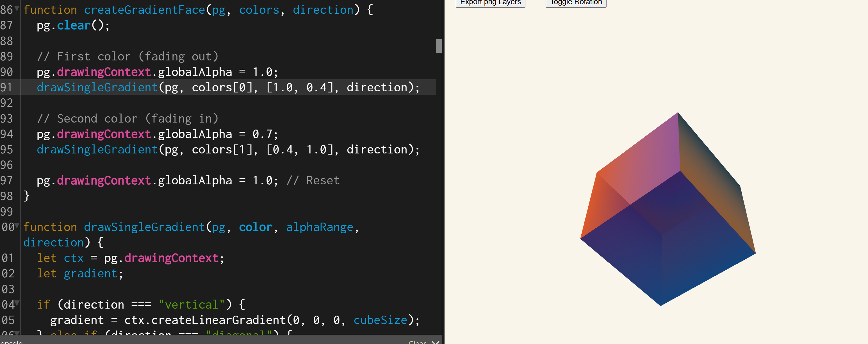Click the Export png Layers button

pos(490,3)
